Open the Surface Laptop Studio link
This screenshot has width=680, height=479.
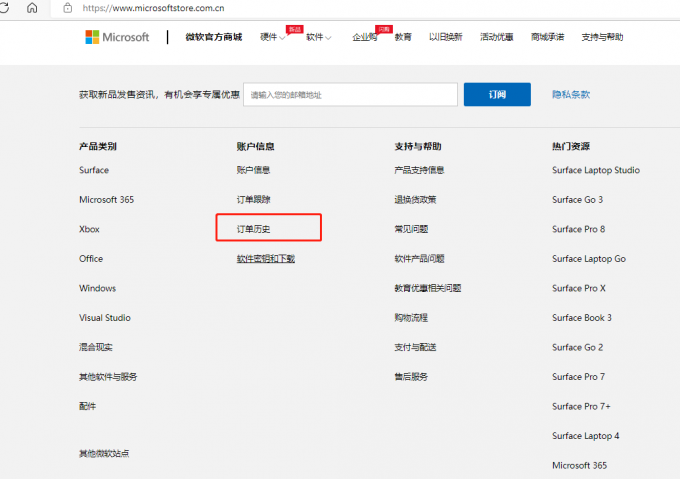pos(595,170)
